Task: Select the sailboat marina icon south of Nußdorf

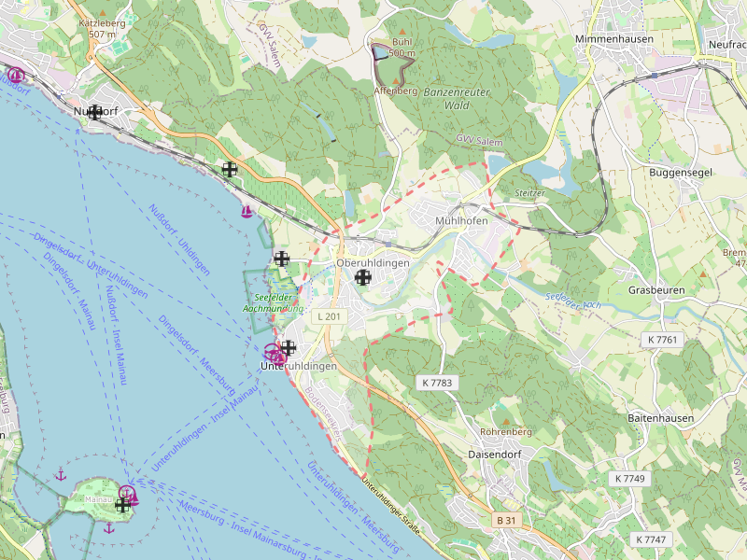Action: (x=247, y=211)
